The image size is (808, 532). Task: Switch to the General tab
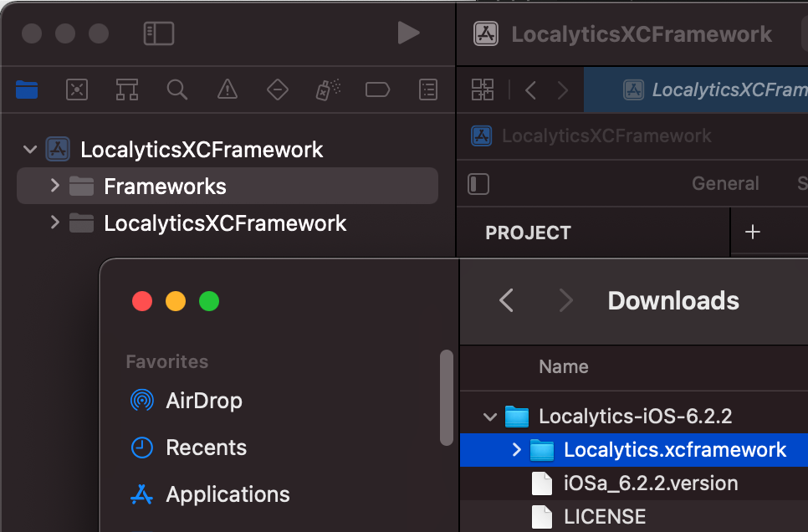(725, 184)
